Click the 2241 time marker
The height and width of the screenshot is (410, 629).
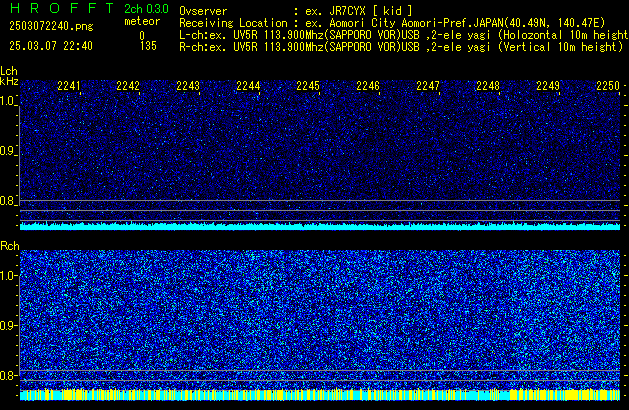point(69,86)
